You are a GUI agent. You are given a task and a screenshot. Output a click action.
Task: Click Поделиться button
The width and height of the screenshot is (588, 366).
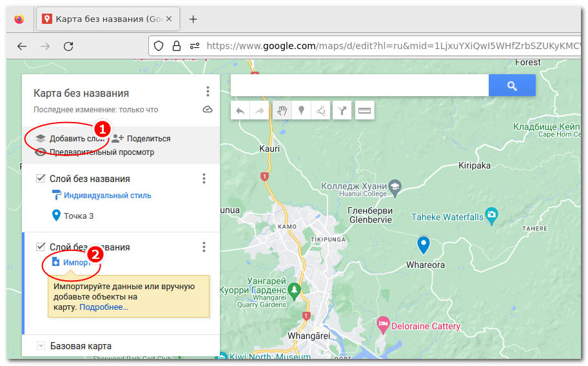coord(141,139)
